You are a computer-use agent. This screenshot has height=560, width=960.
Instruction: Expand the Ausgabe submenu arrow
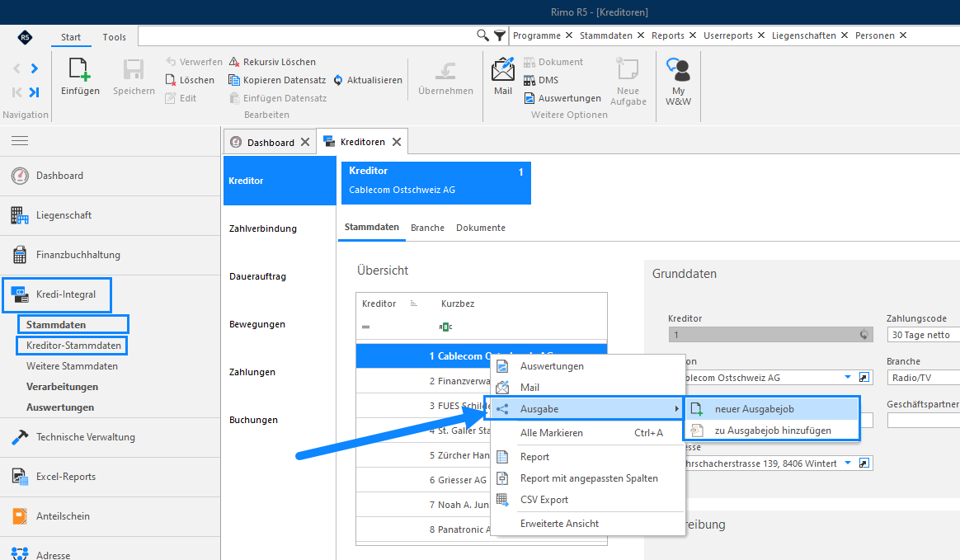pyautogui.click(x=676, y=409)
